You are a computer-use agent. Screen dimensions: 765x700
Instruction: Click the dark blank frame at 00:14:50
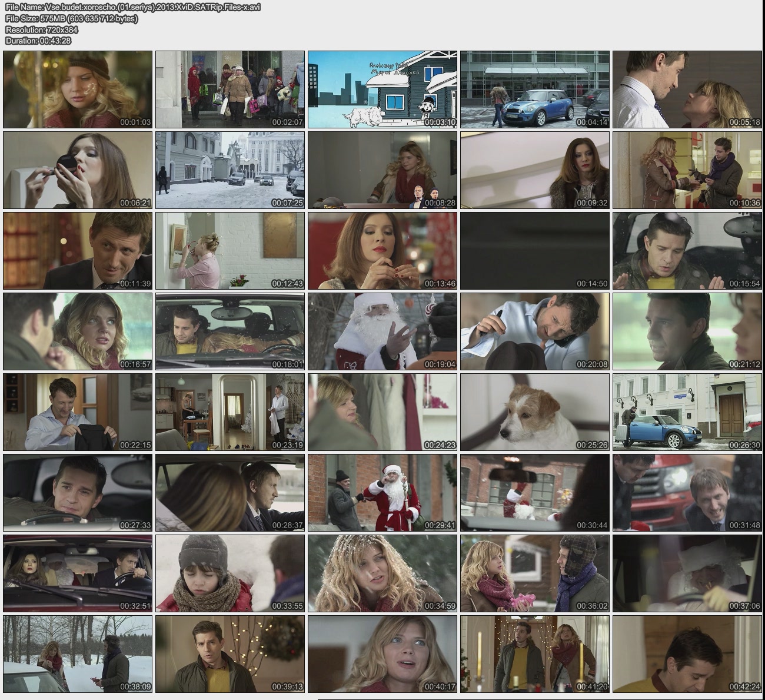click(534, 251)
